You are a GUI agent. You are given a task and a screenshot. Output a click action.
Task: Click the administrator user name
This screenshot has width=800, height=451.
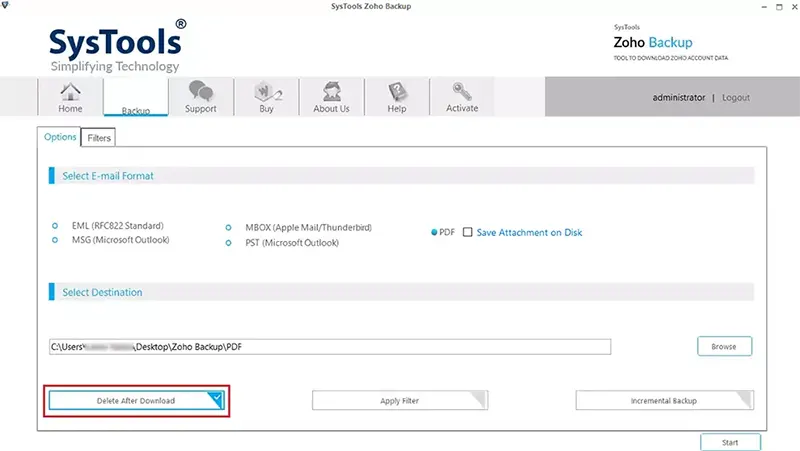point(679,97)
